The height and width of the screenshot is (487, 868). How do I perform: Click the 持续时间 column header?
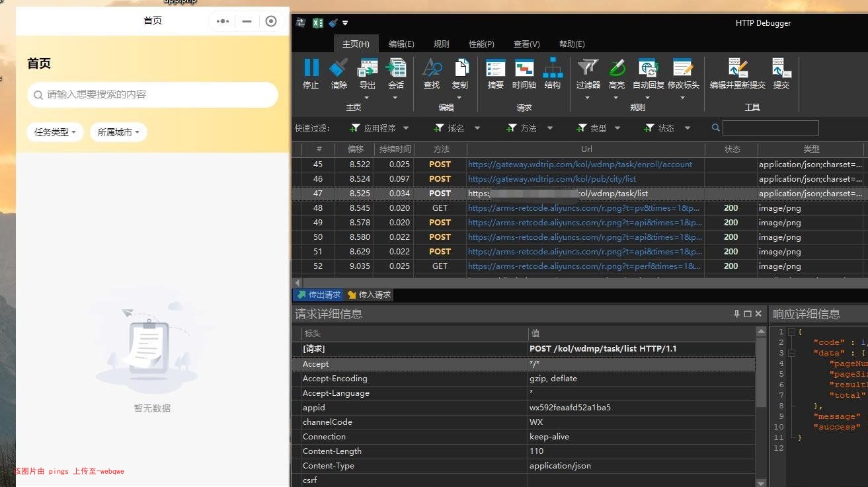coord(394,149)
